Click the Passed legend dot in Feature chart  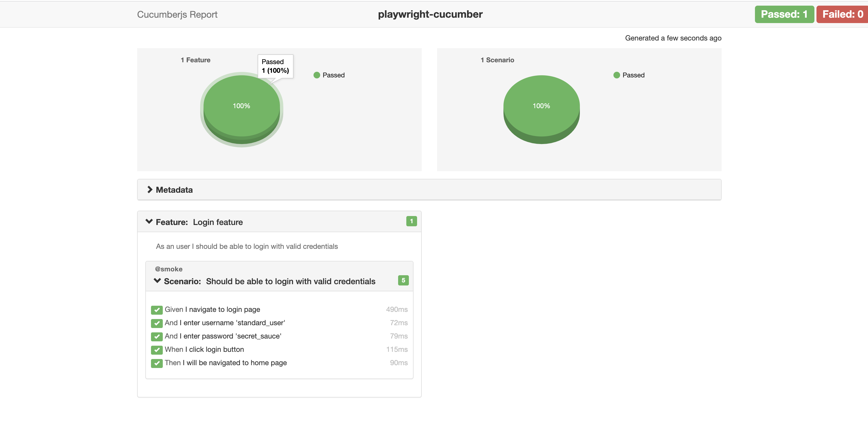pyautogui.click(x=316, y=75)
